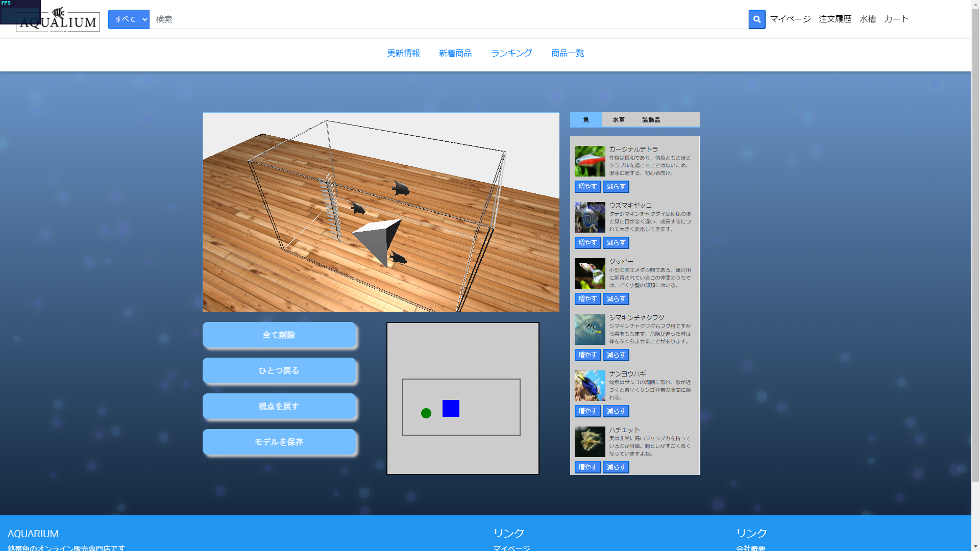Open the 新着商品 page
Image resolution: width=980 pixels, height=551 pixels.
click(455, 53)
